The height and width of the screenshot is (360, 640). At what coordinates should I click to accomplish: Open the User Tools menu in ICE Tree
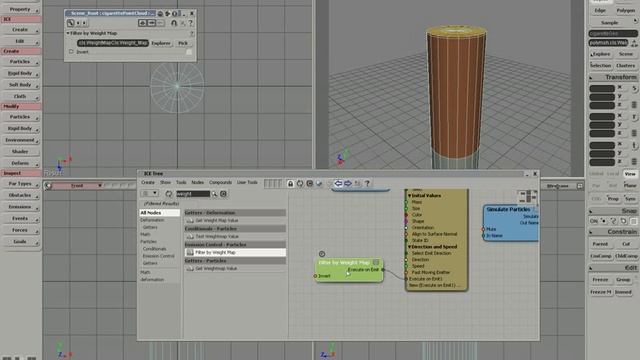[x=247, y=182]
